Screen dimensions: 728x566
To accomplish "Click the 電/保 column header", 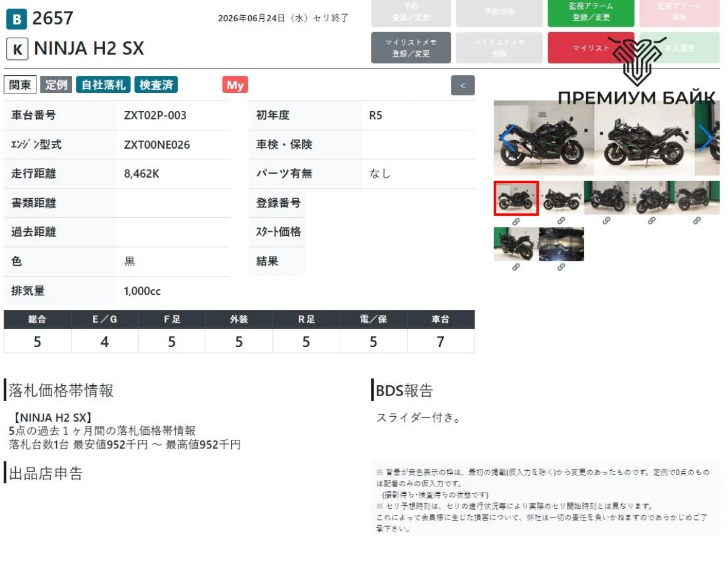I will coord(373,320).
